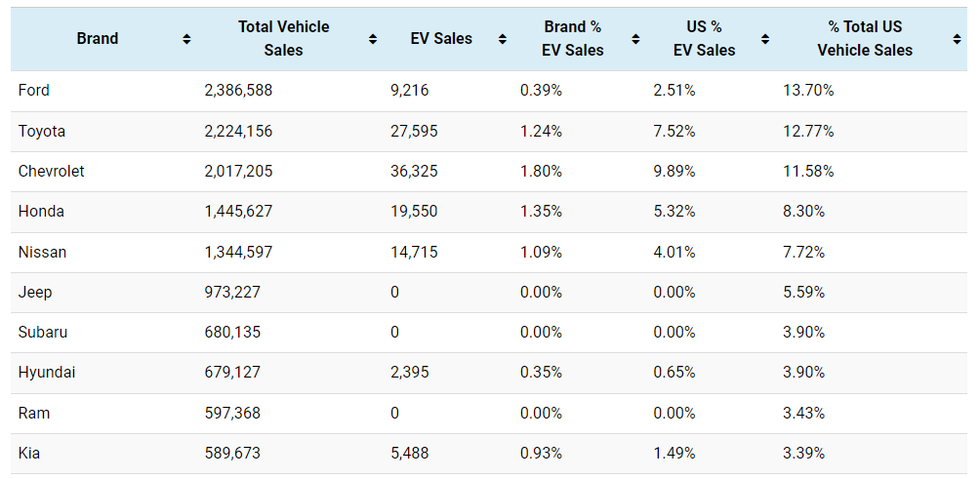Select Chevrolet's EV sales value 36,325
This screenshot has width=980, height=479.
click(414, 172)
